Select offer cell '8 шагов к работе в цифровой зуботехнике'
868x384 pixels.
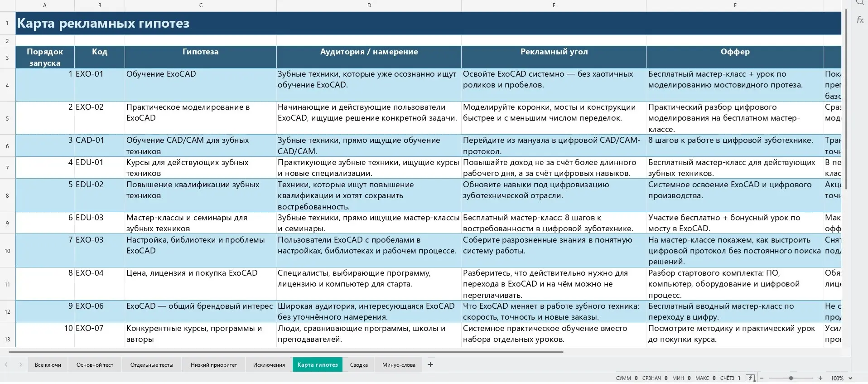(x=735, y=146)
